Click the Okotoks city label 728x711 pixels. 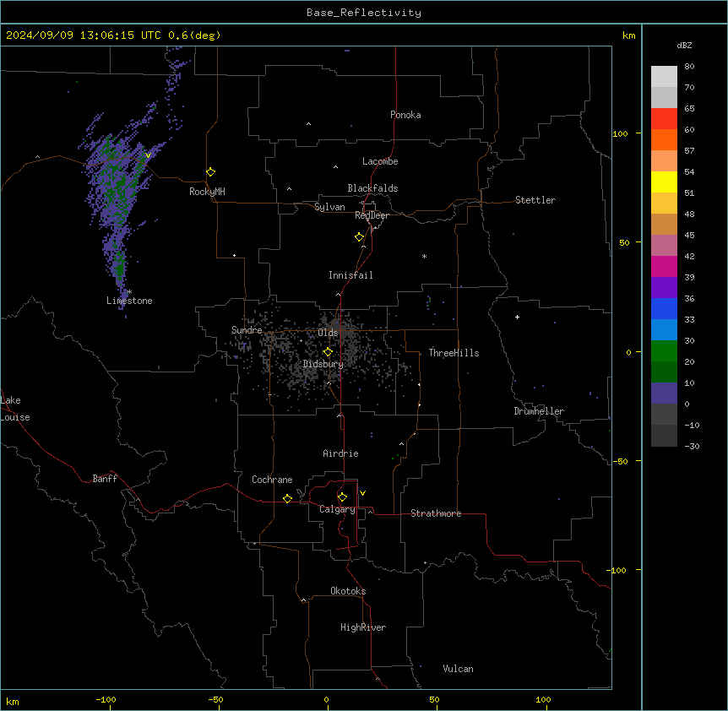348,591
